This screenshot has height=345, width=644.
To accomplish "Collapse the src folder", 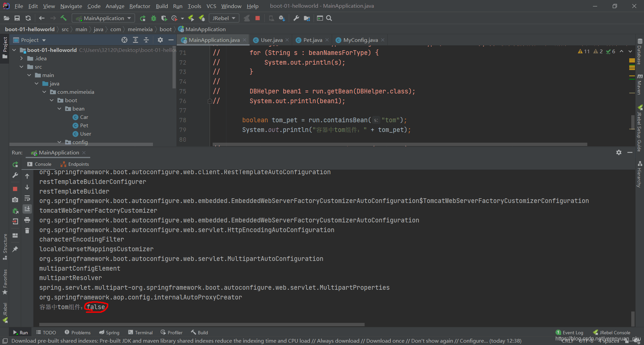I will pyautogui.click(x=22, y=67).
